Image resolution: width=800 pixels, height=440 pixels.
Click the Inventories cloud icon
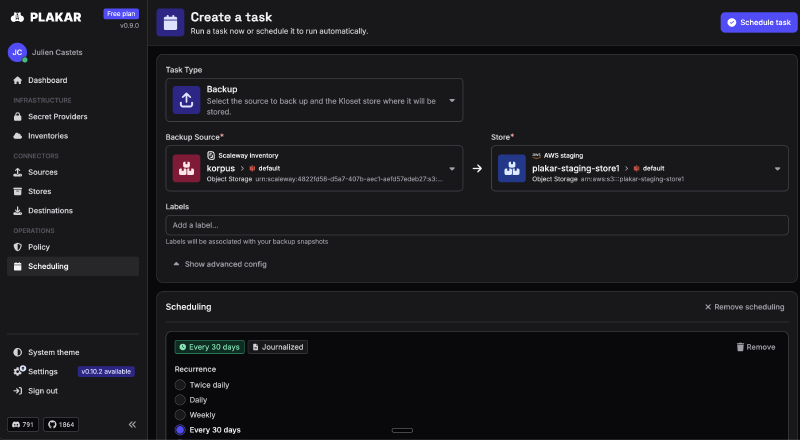pyautogui.click(x=17, y=136)
